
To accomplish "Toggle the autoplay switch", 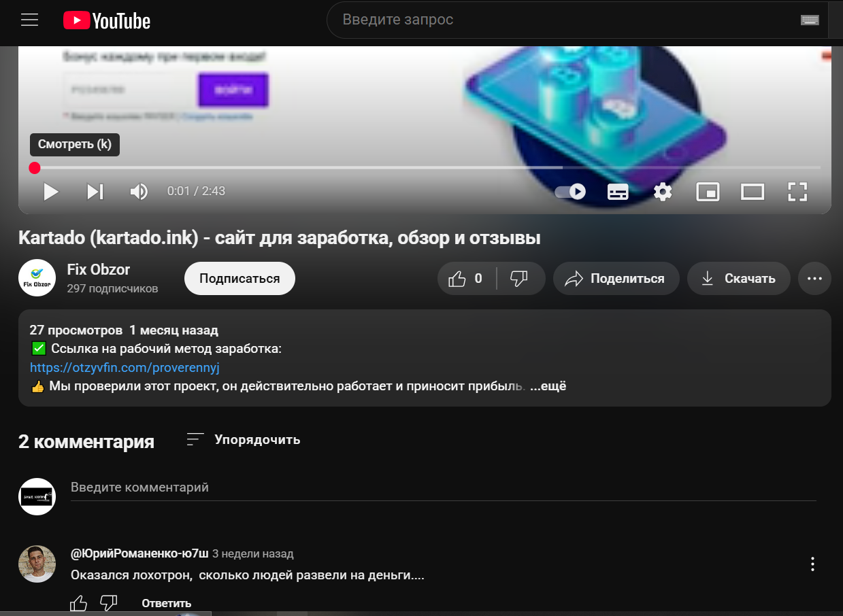I will point(570,192).
